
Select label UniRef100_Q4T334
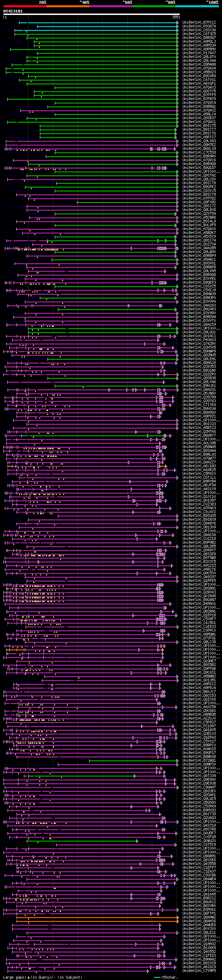[199, 776]
